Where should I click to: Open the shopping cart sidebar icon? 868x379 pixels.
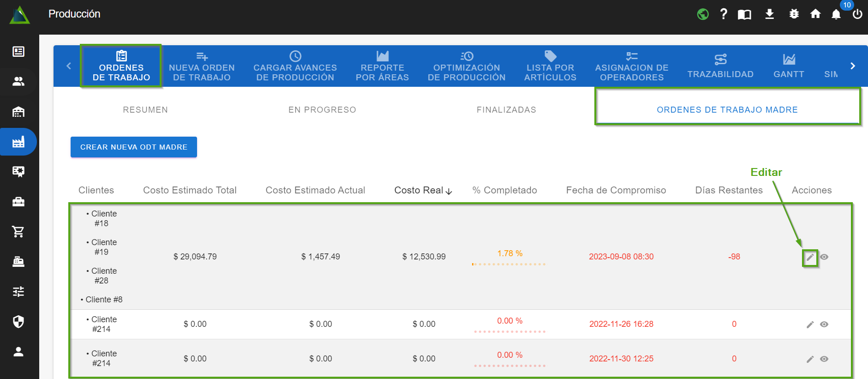click(x=18, y=232)
